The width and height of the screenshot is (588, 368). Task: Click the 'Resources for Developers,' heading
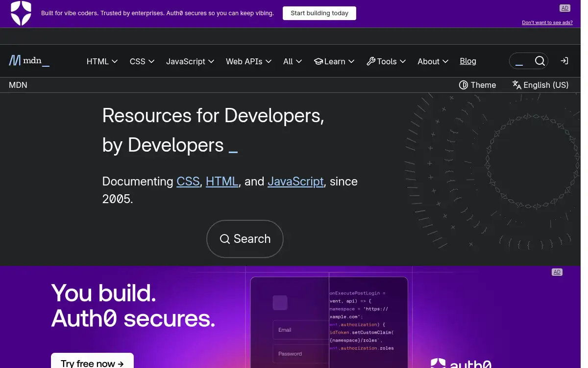point(213,116)
